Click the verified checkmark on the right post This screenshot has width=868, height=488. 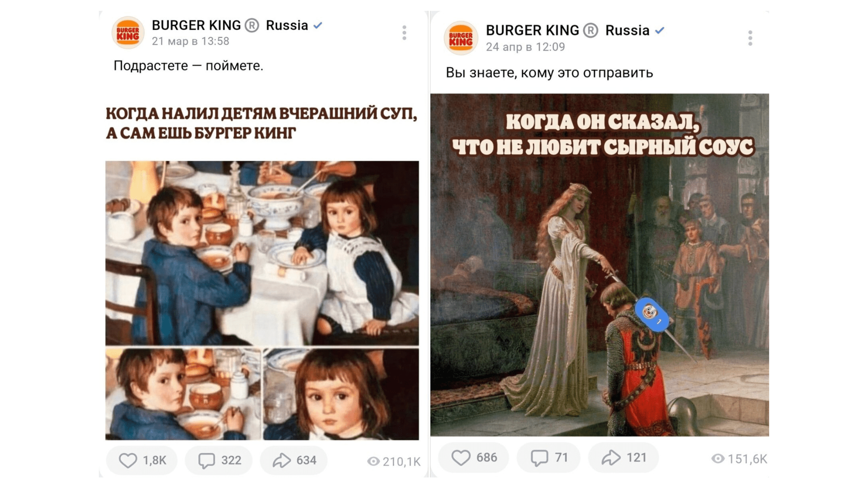tap(660, 30)
